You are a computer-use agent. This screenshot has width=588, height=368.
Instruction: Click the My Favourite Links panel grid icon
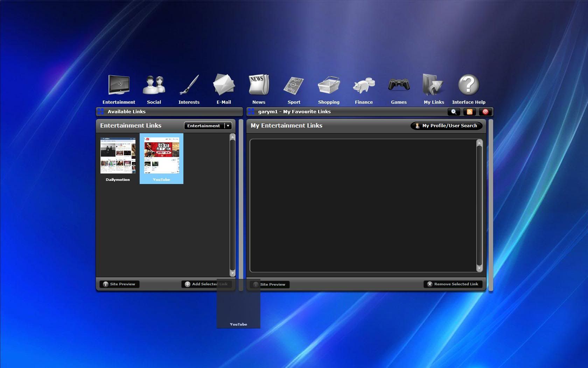pyautogui.click(x=251, y=111)
